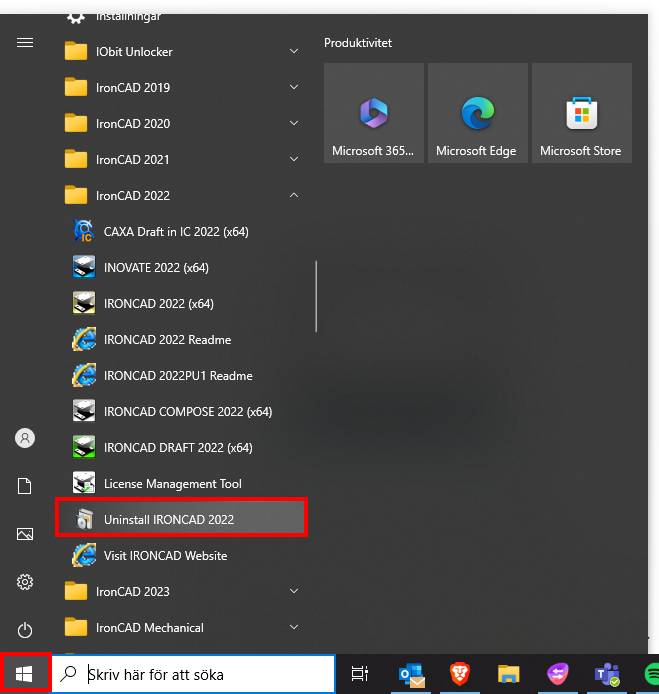
Task: Launch IRONCAD 2022 (x64)
Action: pyautogui.click(x=181, y=304)
